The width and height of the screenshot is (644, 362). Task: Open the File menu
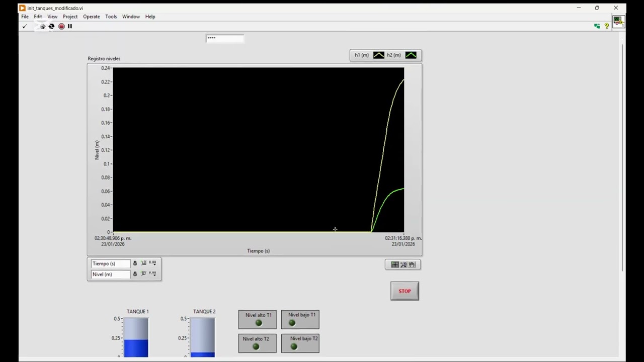pyautogui.click(x=25, y=17)
